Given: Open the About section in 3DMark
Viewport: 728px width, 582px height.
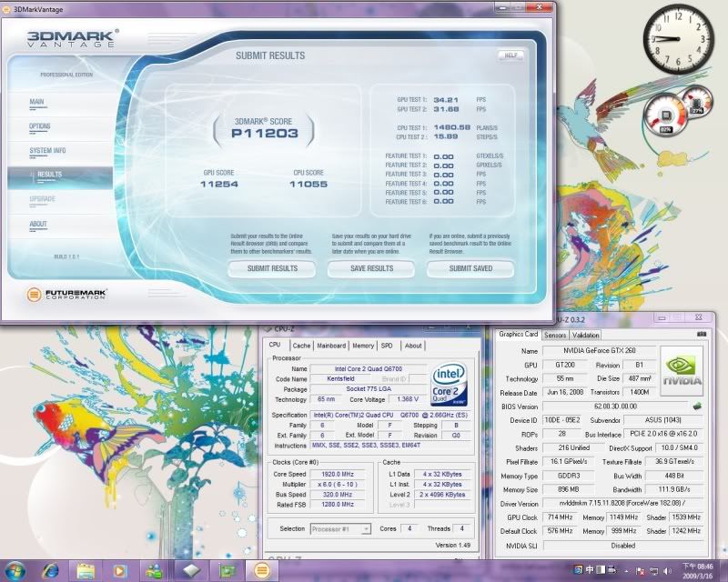Looking at the screenshot, I should click(x=38, y=225).
